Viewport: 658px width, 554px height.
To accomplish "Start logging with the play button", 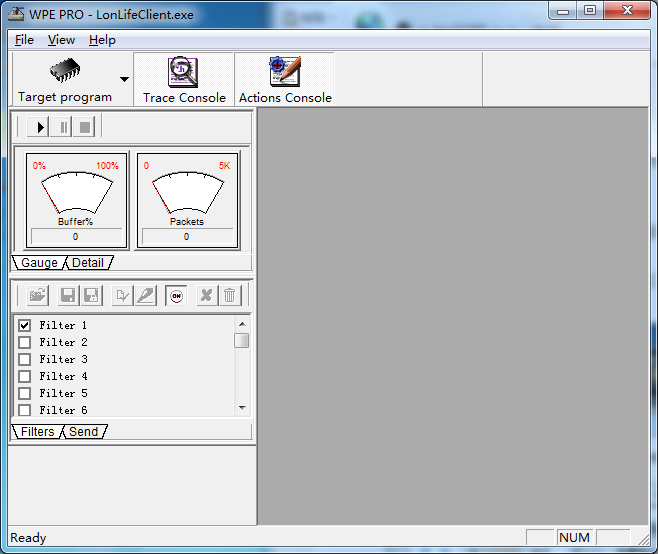I will point(39,127).
